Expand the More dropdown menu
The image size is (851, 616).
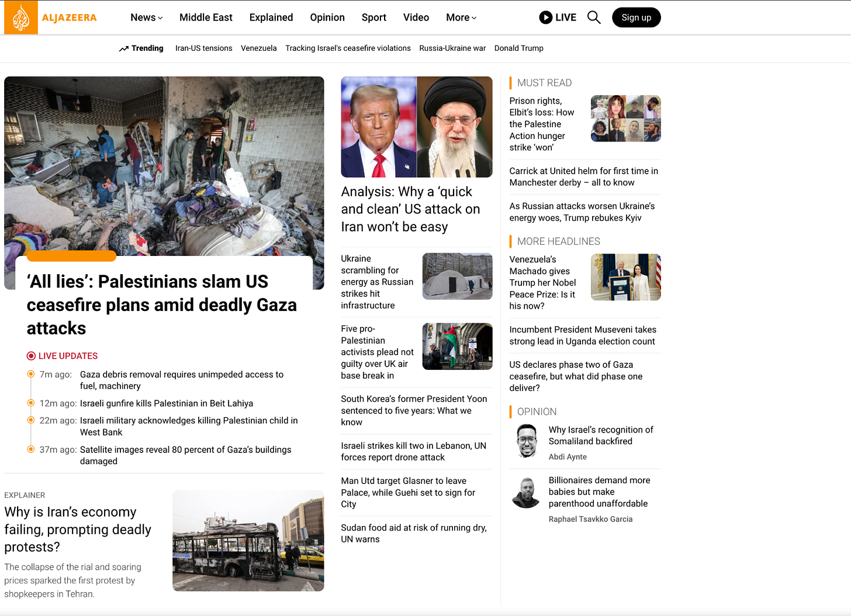[x=461, y=18]
